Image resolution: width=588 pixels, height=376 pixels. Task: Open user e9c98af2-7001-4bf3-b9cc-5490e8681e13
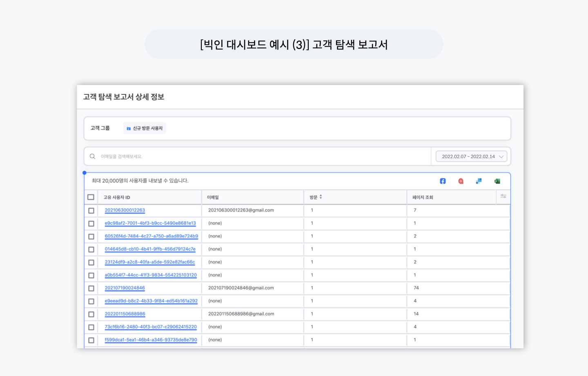pyautogui.click(x=150, y=223)
